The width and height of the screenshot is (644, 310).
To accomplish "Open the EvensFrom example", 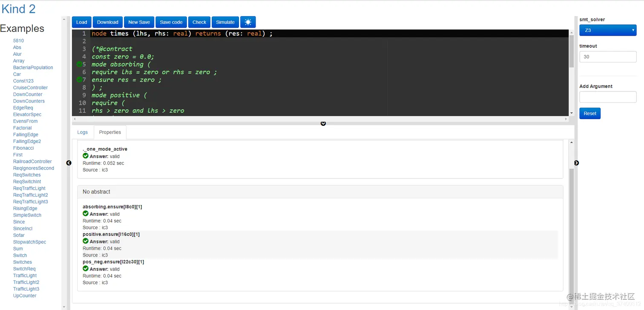I will point(26,121).
